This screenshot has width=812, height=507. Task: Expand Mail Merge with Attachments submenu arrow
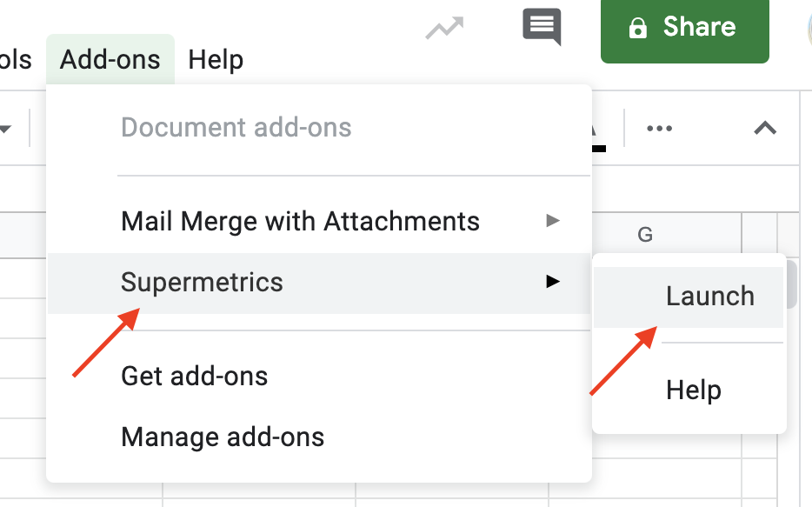(x=553, y=221)
